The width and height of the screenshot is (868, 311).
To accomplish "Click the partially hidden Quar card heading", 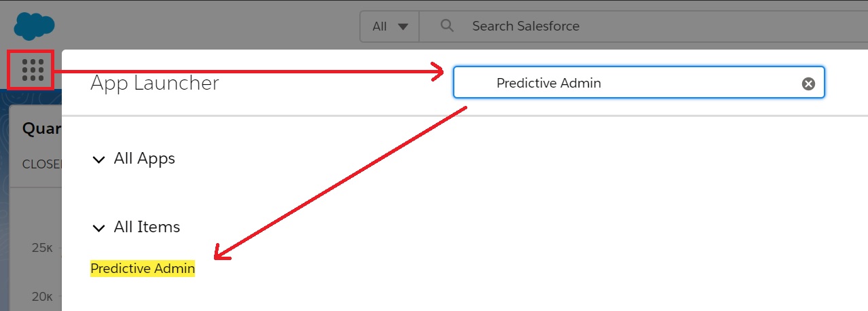I will pyautogui.click(x=42, y=128).
